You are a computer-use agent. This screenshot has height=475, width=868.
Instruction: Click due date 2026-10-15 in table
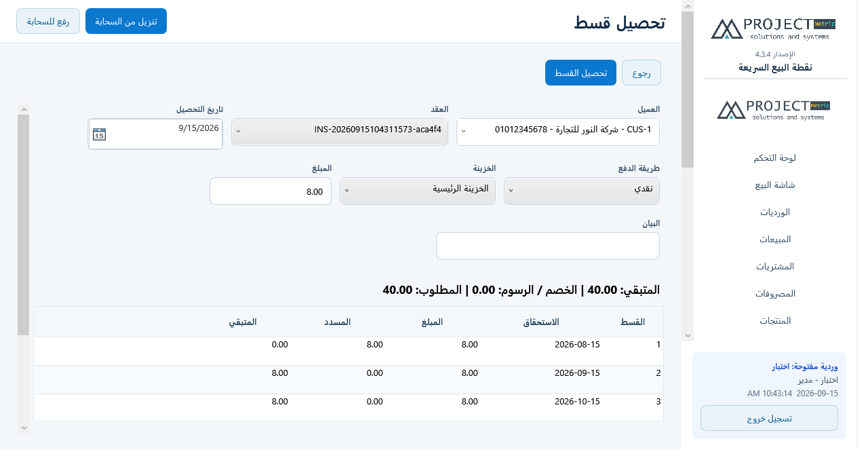[x=577, y=402]
